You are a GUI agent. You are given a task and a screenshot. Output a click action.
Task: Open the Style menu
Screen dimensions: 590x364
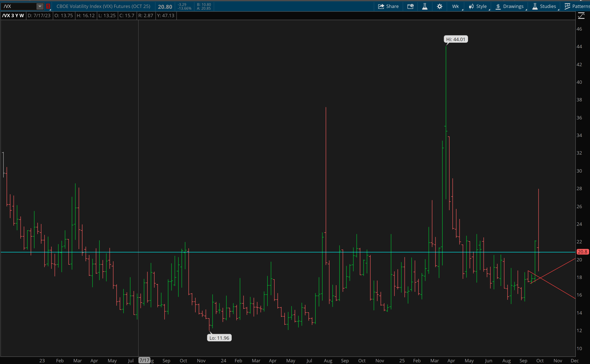(481, 6)
